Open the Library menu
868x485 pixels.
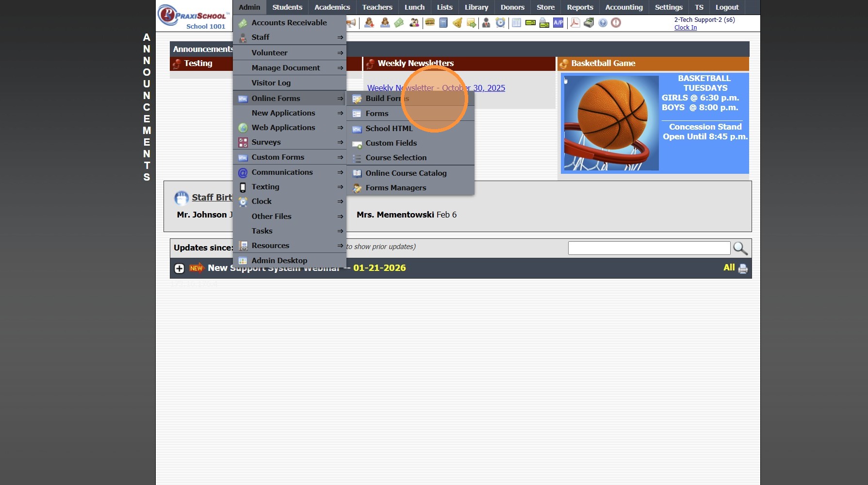coord(476,7)
